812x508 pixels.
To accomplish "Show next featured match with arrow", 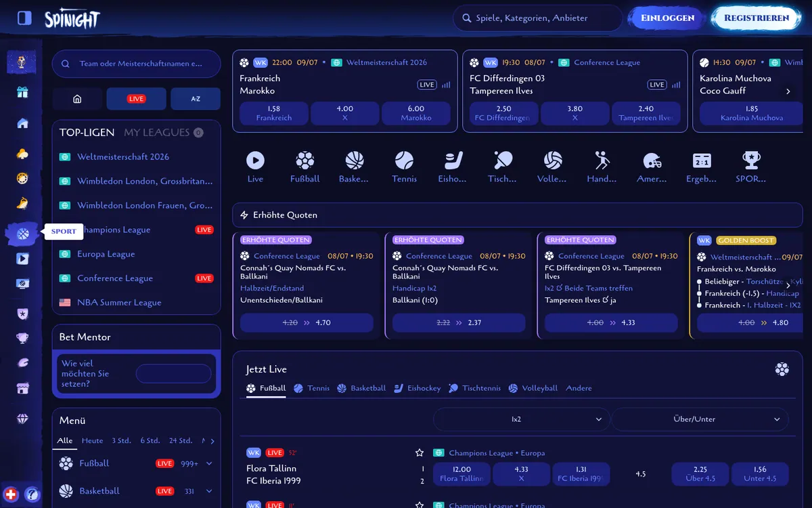I will (x=788, y=91).
